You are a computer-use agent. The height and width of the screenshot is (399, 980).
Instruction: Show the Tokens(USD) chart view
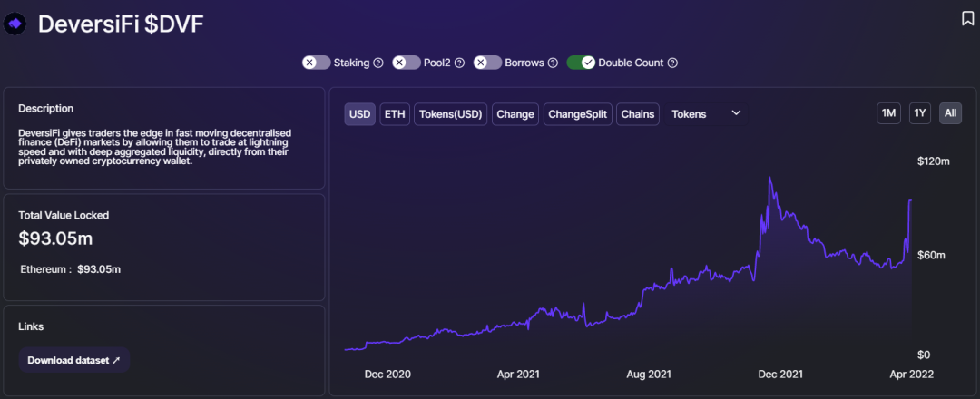451,113
